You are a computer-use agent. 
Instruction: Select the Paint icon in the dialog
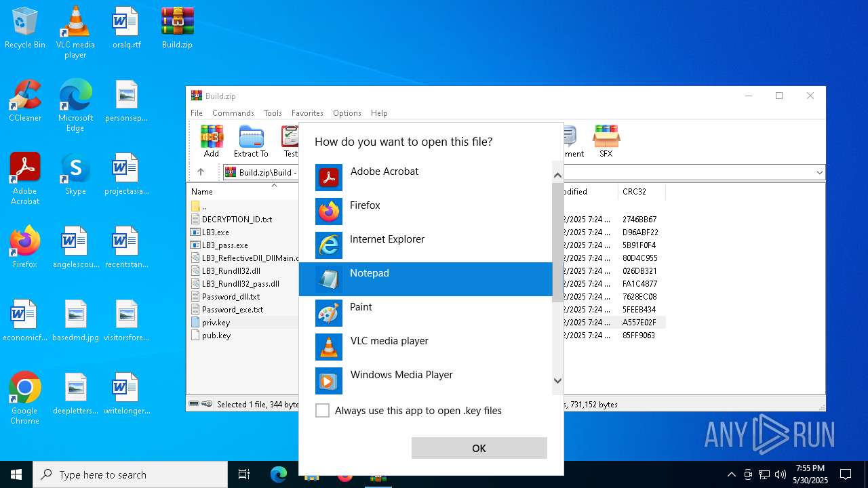(x=329, y=313)
